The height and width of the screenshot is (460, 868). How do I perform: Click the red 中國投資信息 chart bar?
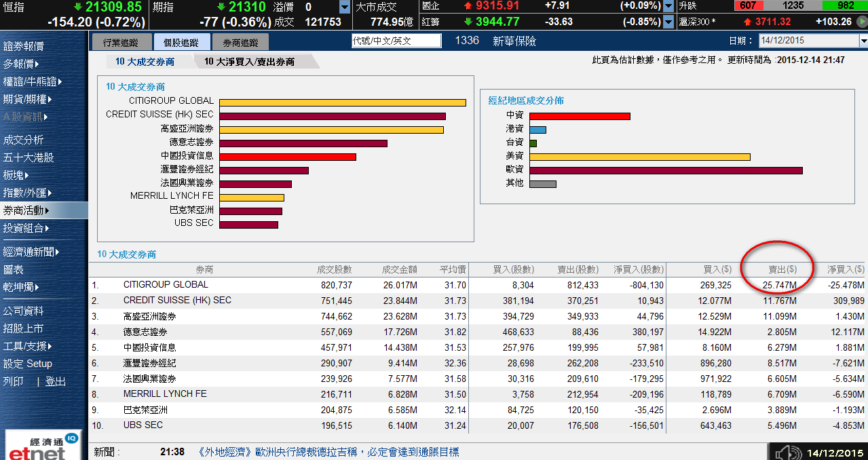coord(288,157)
